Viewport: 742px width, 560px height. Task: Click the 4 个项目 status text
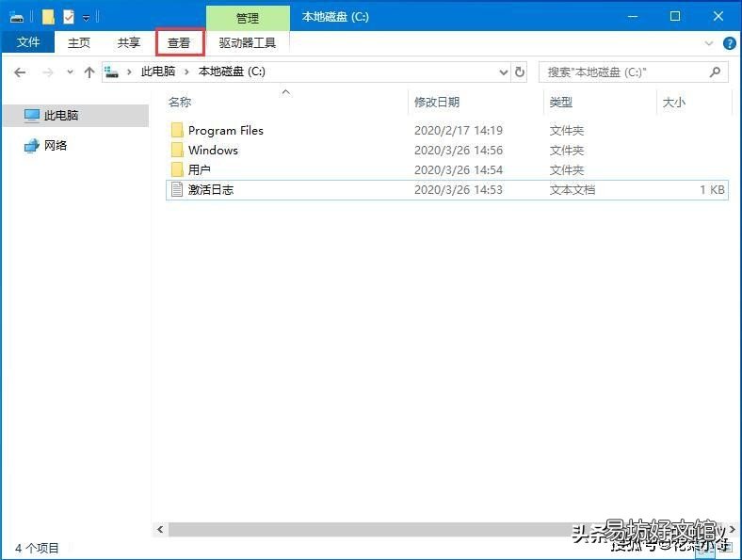tap(37, 548)
